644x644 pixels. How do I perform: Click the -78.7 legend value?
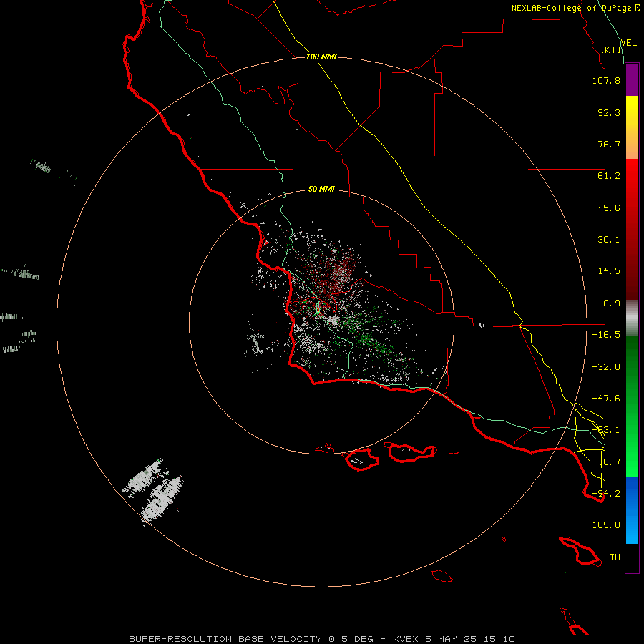click(x=606, y=462)
